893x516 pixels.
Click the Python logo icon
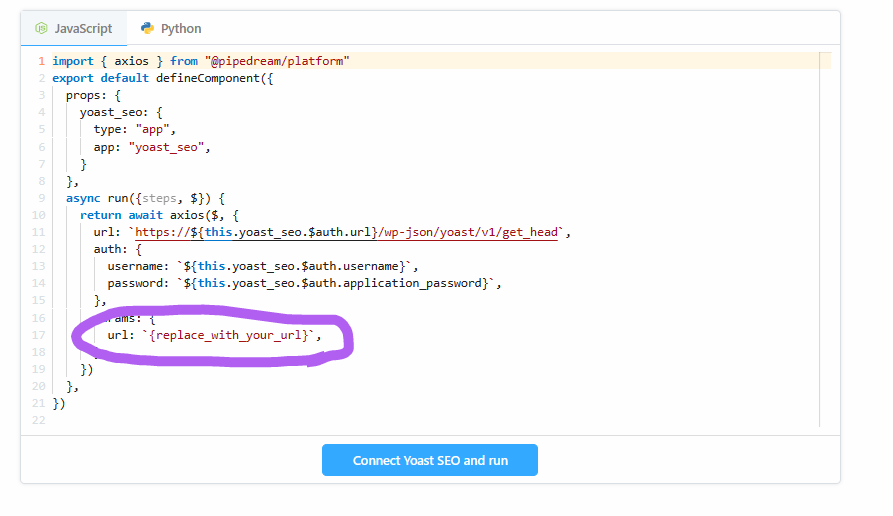point(148,28)
